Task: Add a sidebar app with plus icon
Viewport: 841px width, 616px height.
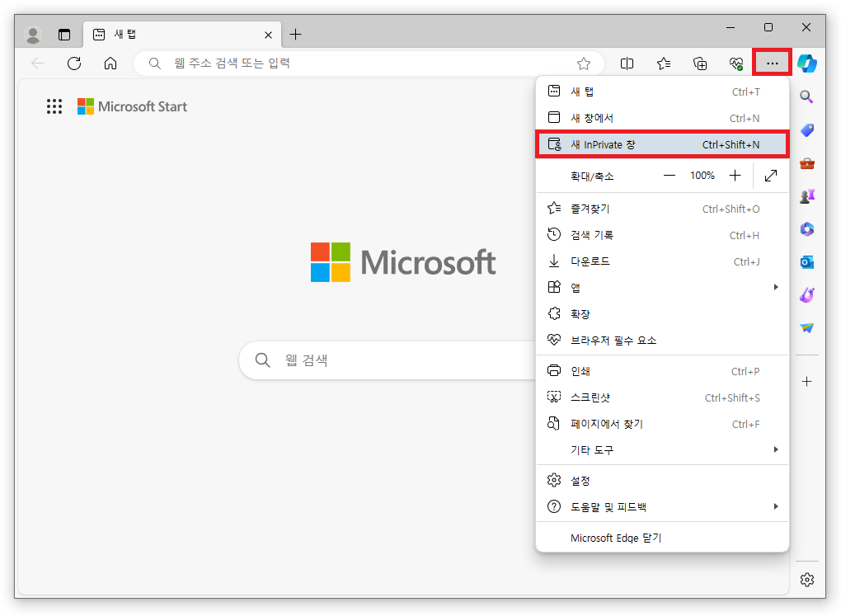Action: click(806, 382)
